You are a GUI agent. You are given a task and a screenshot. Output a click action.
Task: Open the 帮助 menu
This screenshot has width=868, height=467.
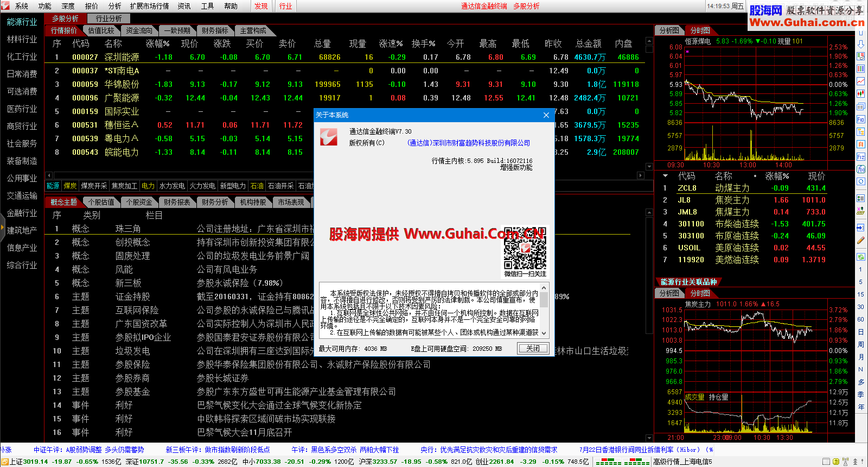point(231,6)
